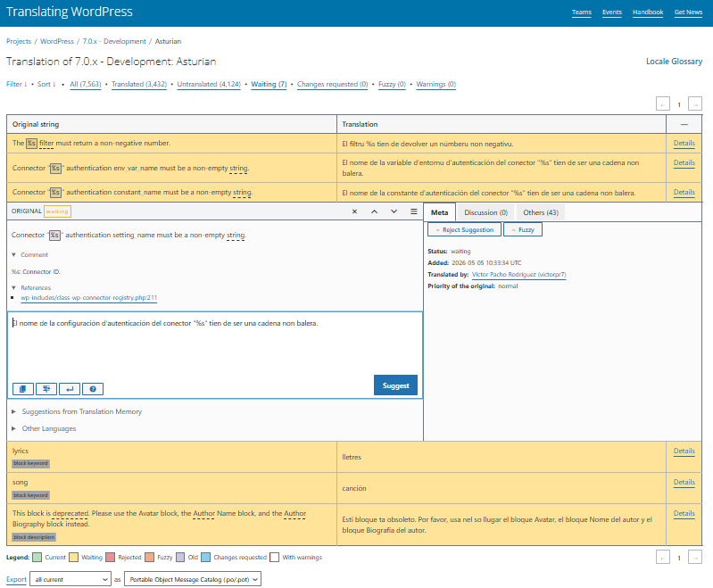This screenshot has width=713, height=588.
Task: Open the help question mark icon
Action: point(93,389)
